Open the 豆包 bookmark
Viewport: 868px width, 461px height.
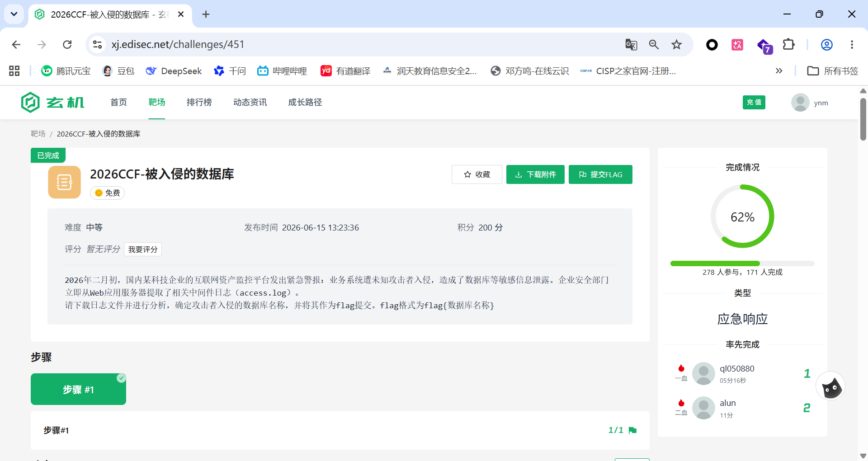coord(118,71)
